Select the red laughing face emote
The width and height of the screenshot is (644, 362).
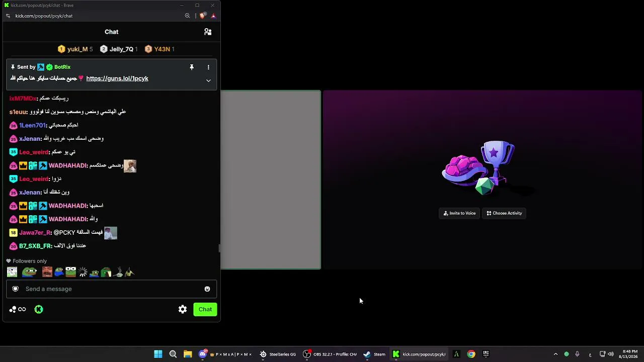point(47,272)
